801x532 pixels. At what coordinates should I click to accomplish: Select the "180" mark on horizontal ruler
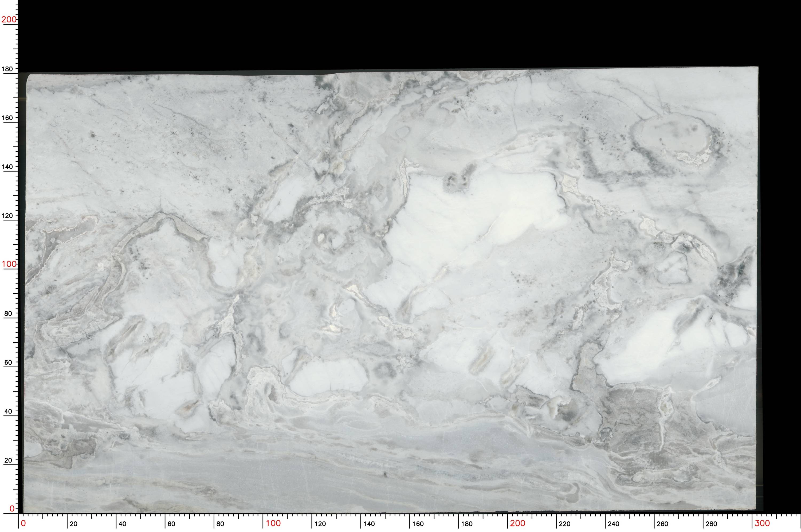(467, 524)
